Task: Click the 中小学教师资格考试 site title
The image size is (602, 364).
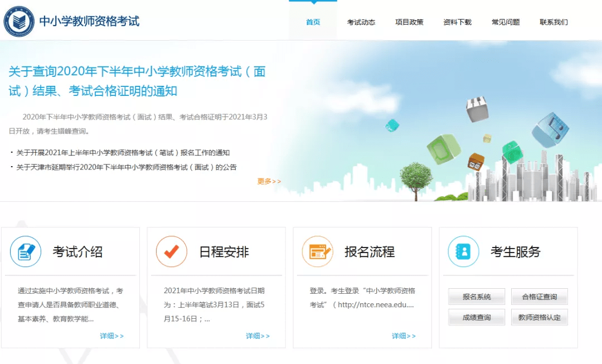Action: click(x=89, y=21)
